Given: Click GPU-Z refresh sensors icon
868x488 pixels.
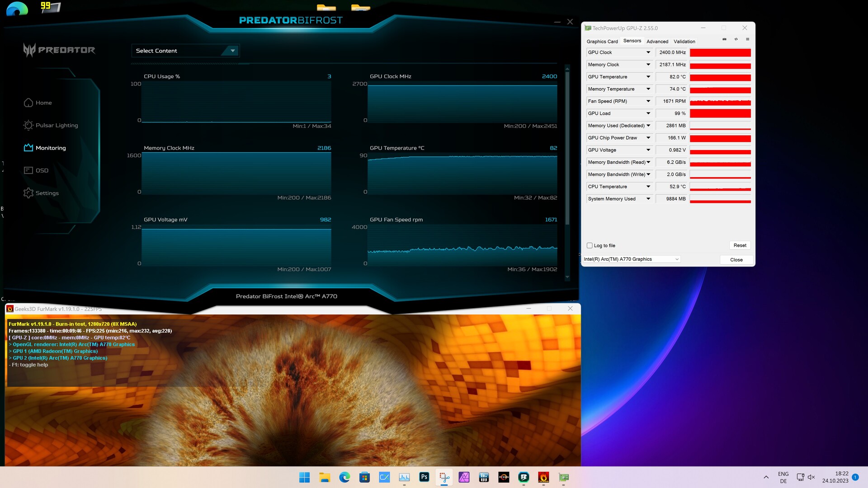Looking at the screenshot, I should tap(736, 39).
